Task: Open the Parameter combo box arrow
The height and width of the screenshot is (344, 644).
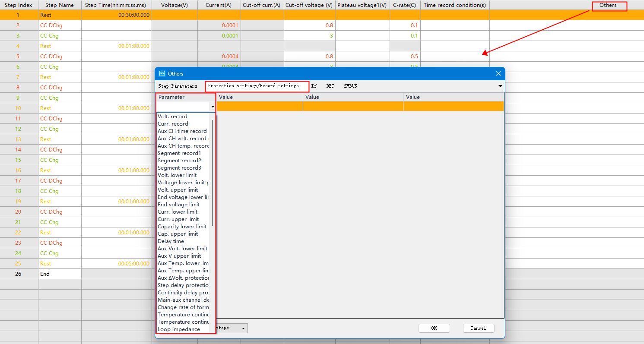Action: [213, 107]
